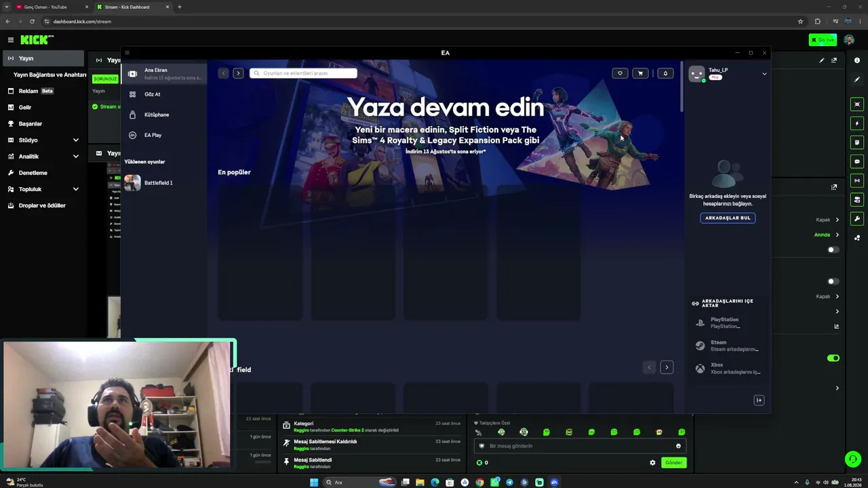
Task: Open a new browser tab
Action: pos(180,7)
